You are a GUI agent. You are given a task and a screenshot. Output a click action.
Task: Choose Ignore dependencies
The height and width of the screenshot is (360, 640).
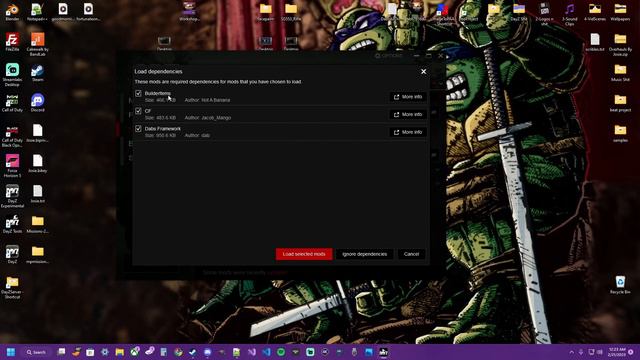point(364,254)
